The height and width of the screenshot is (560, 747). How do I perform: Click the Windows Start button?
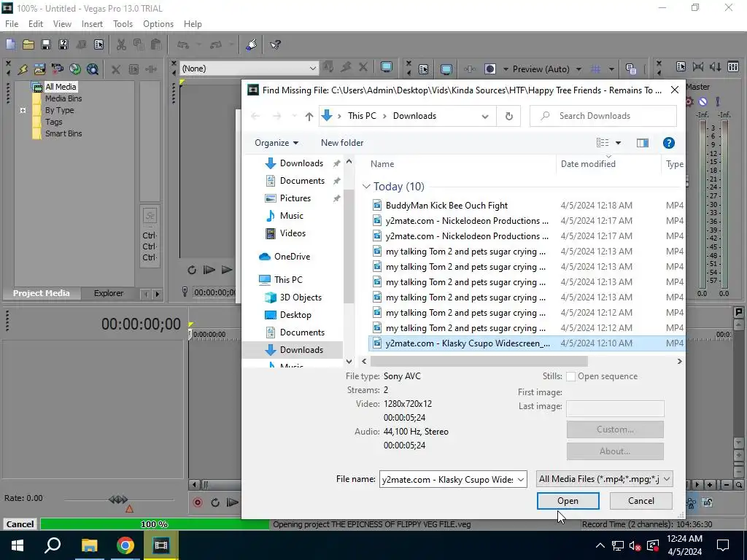(18, 545)
